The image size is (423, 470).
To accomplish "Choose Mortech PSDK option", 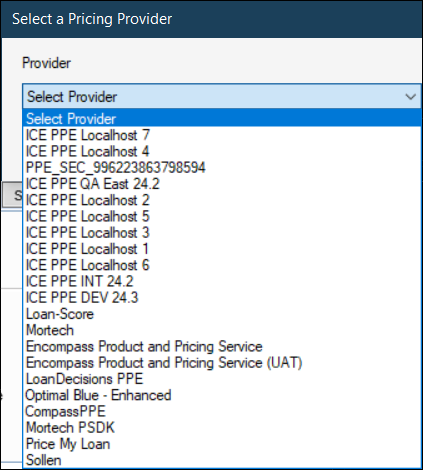I will pos(222,428).
